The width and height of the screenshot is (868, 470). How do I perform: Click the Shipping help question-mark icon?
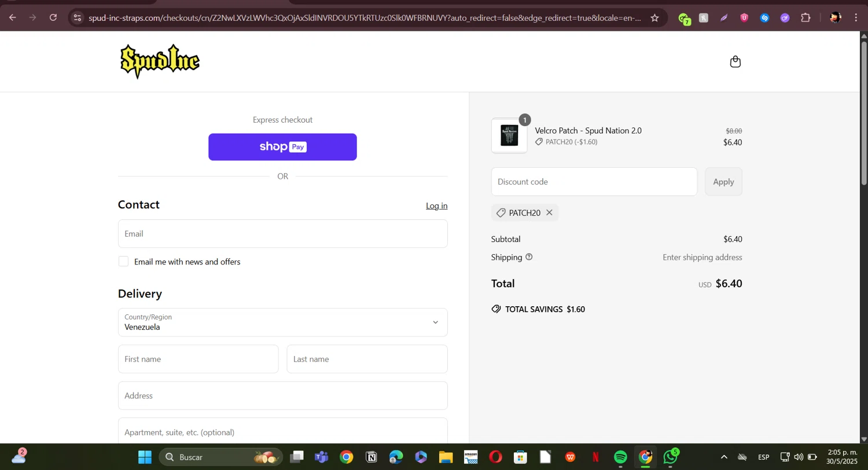(529, 257)
